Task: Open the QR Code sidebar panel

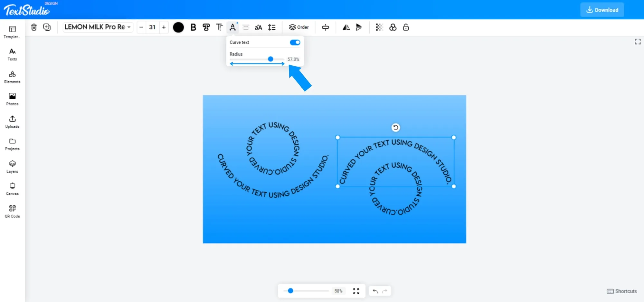Action: tap(12, 211)
